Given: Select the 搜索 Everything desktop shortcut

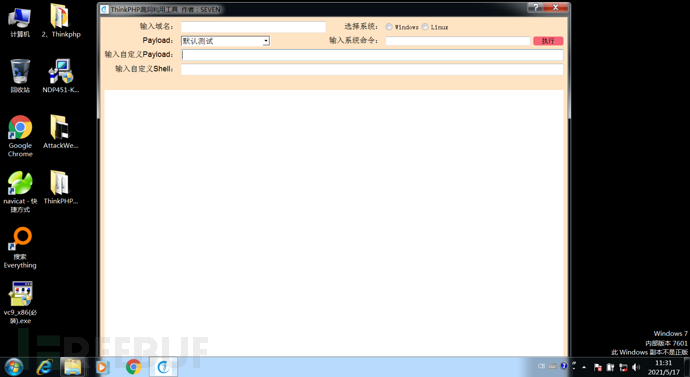Looking at the screenshot, I should (20, 248).
